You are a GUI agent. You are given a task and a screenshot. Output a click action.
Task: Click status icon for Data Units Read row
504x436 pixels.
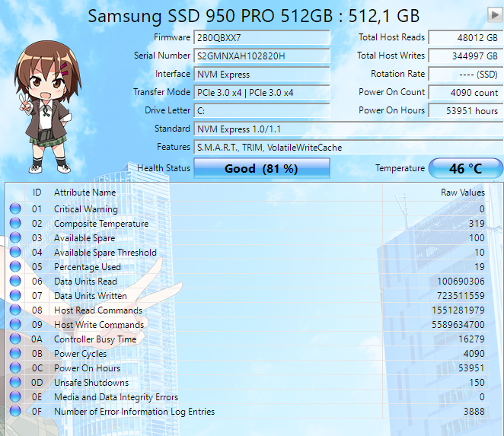tap(15, 281)
